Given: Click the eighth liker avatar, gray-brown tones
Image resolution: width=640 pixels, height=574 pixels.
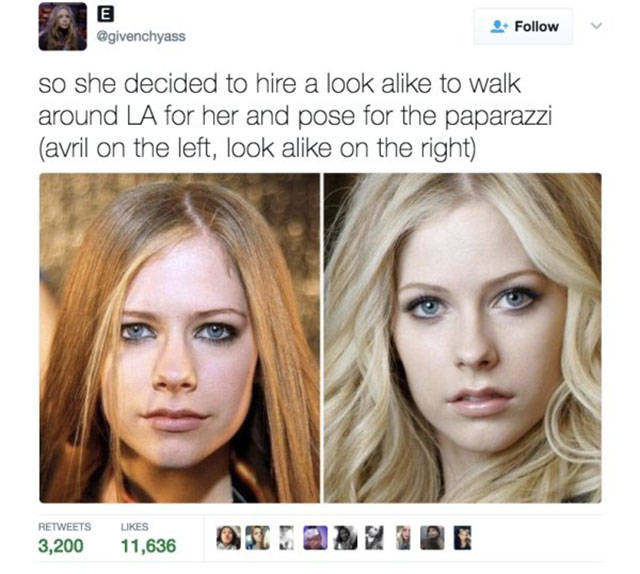Looking at the screenshot, I should point(432,538).
